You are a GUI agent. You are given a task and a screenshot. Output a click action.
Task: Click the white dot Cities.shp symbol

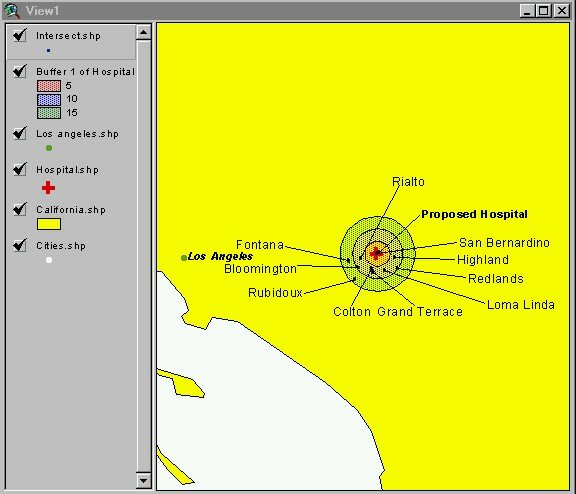point(49,260)
